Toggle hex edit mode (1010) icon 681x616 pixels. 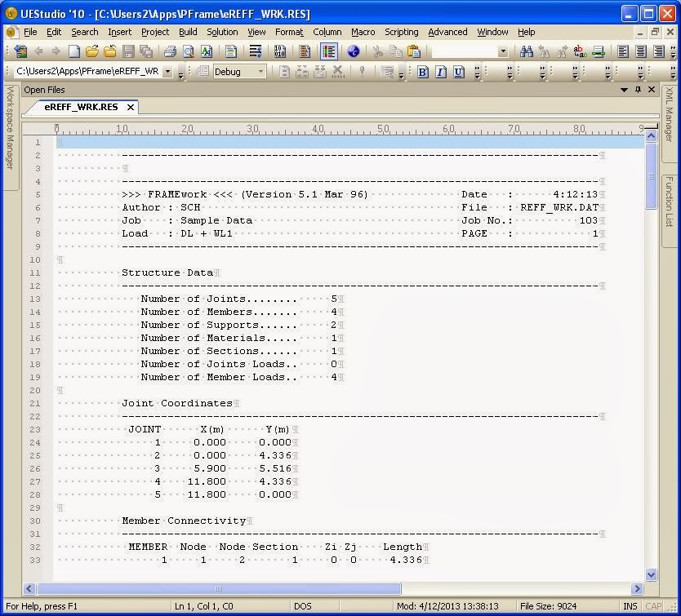pos(280,51)
